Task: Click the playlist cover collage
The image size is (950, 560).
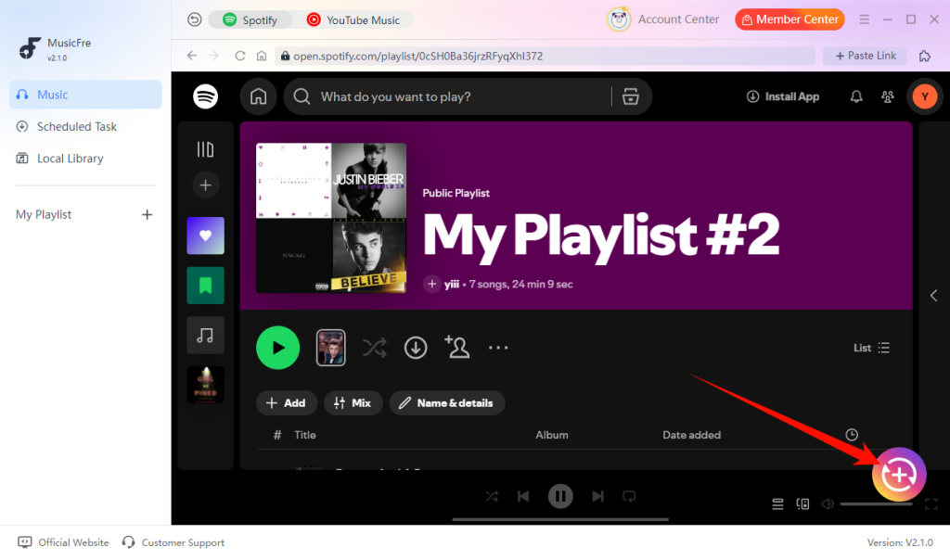Action: (331, 218)
